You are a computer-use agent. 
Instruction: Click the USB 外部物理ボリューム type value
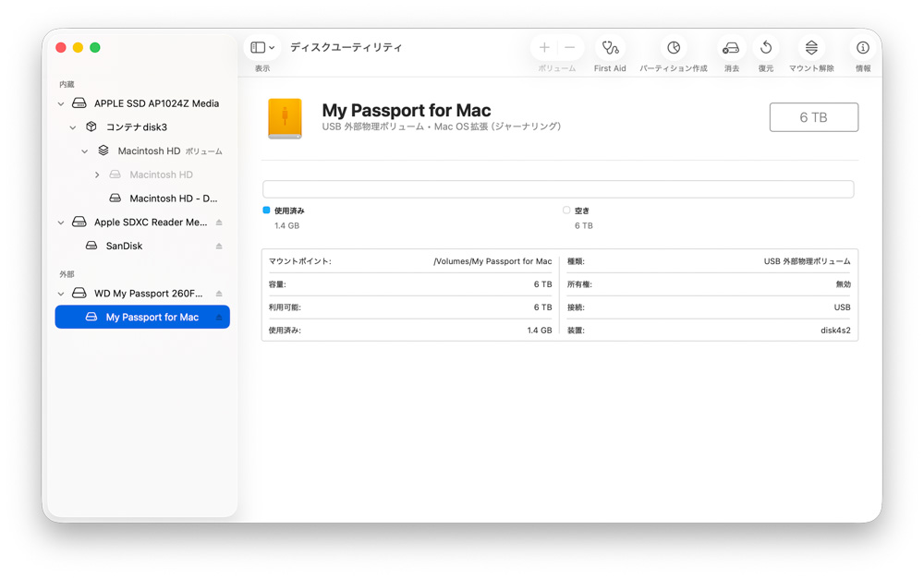click(x=807, y=261)
